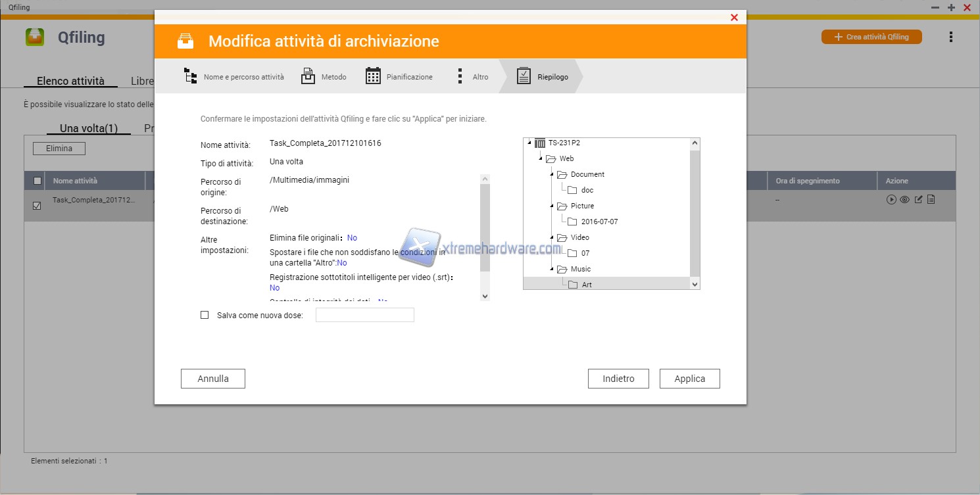980x495 pixels.
Task: Click the TS-231P2 NAS device icon
Action: (540, 143)
